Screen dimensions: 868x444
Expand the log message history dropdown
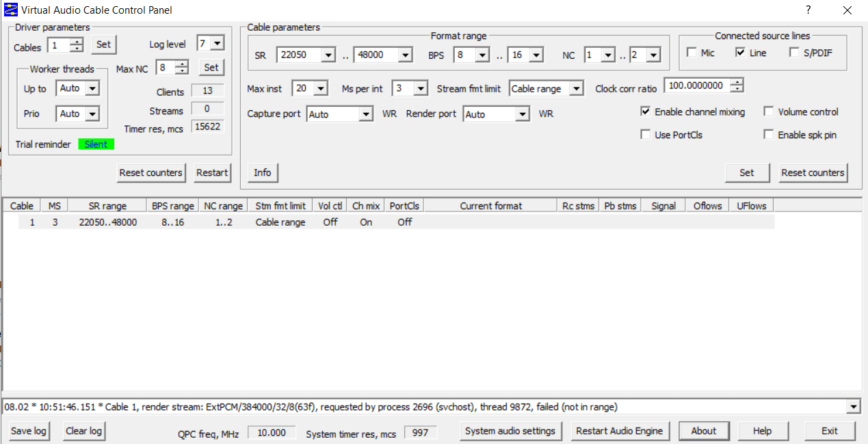click(853, 406)
